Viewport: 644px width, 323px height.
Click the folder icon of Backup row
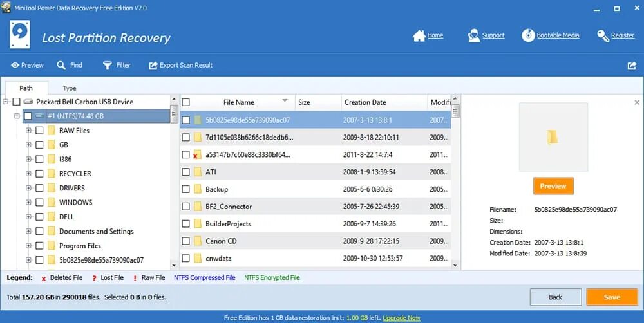pyautogui.click(x=198, y=189)
